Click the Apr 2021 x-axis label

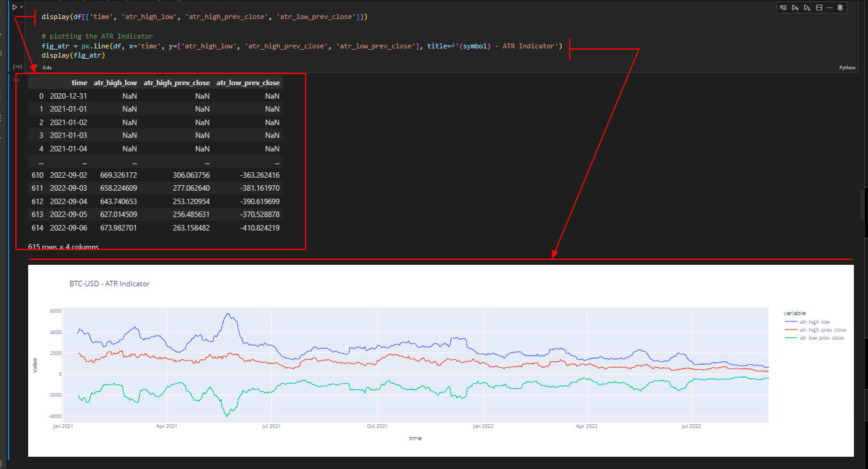pos(167,425)
